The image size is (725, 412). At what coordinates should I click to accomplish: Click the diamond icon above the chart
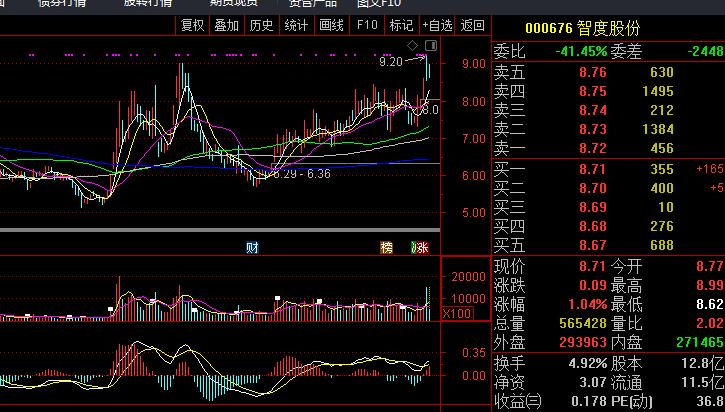pyautogui.click(x=412, y=46)
